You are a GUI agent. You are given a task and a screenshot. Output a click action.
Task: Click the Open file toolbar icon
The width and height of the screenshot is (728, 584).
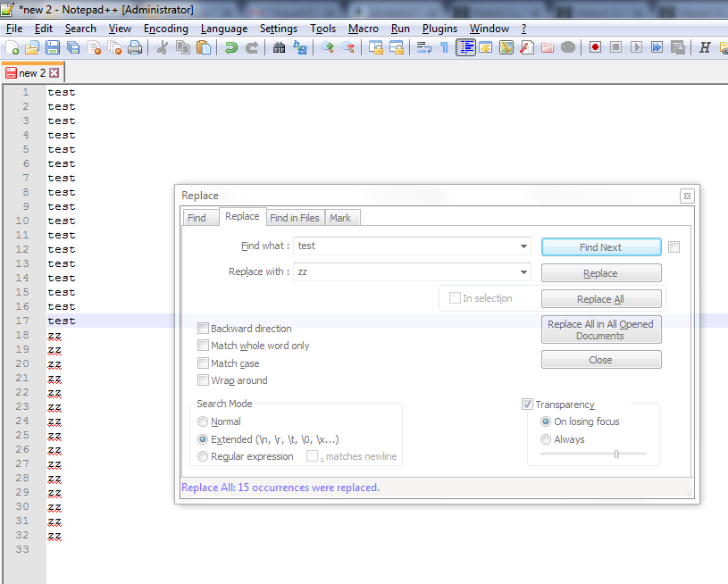32,47
